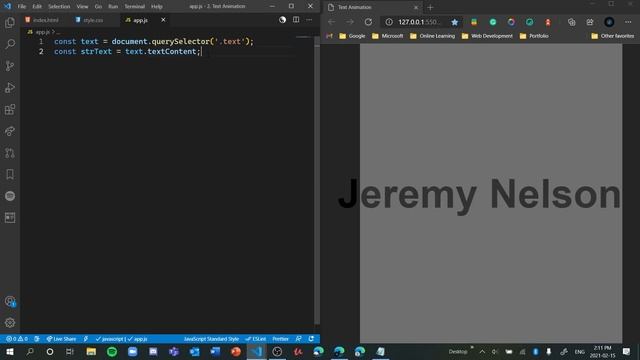Viewport: 640px width, 360px height.
Task: Open the project manager icon below Spotify
Action: [10, 218]
